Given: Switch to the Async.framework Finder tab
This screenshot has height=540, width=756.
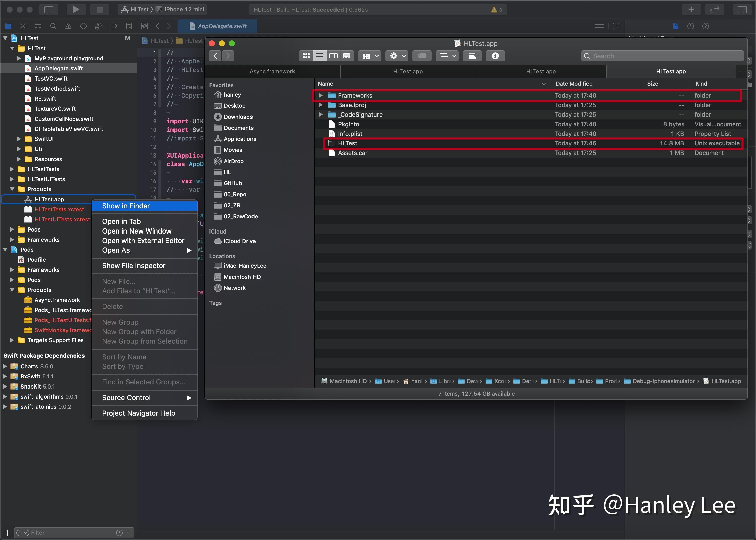Looking at the screenshot, I should point(272,71).
